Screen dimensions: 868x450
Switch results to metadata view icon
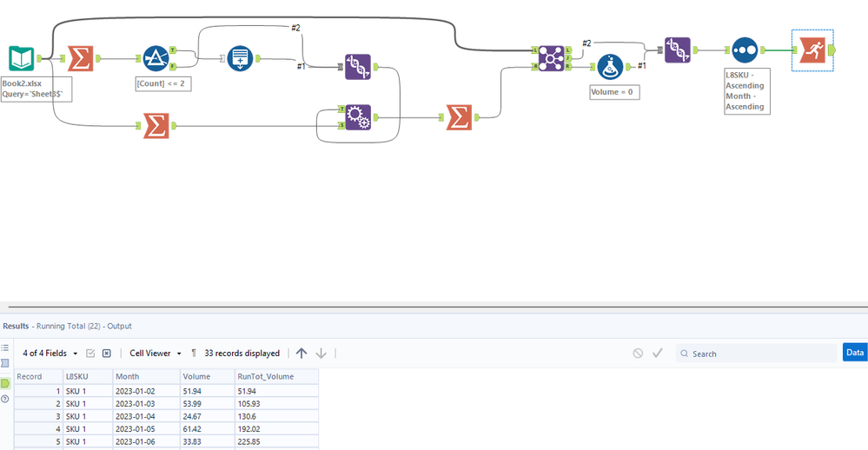[5, 363]
